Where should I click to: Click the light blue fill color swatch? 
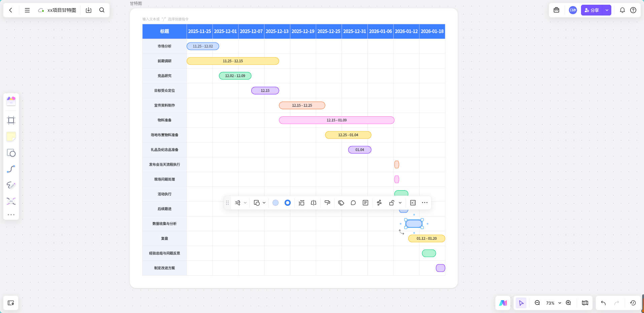(x=276, y=203)
